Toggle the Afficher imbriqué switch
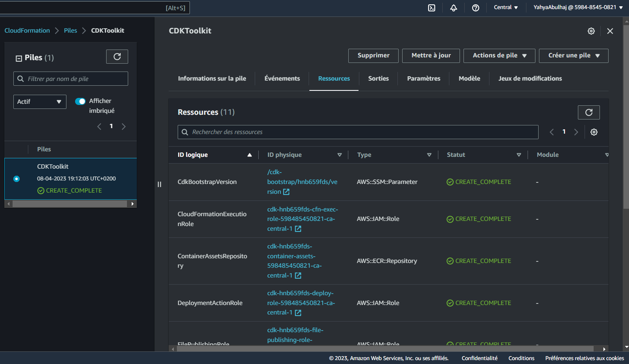This screenshot has width=629, height=364. point(80,101)
